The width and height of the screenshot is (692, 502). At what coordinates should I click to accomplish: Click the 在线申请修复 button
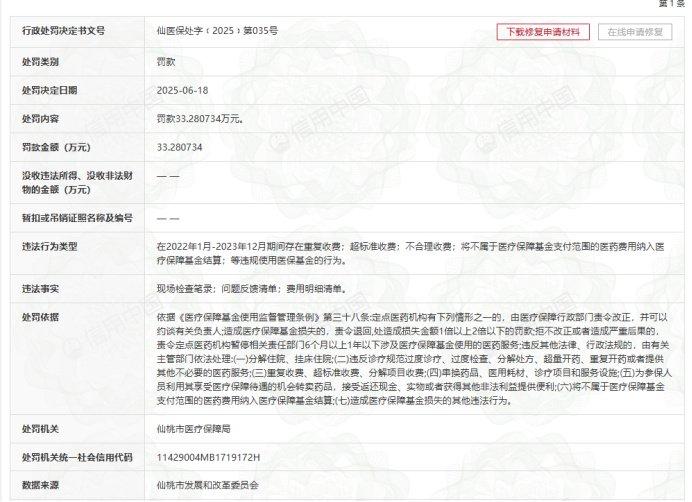coord(635,32)
